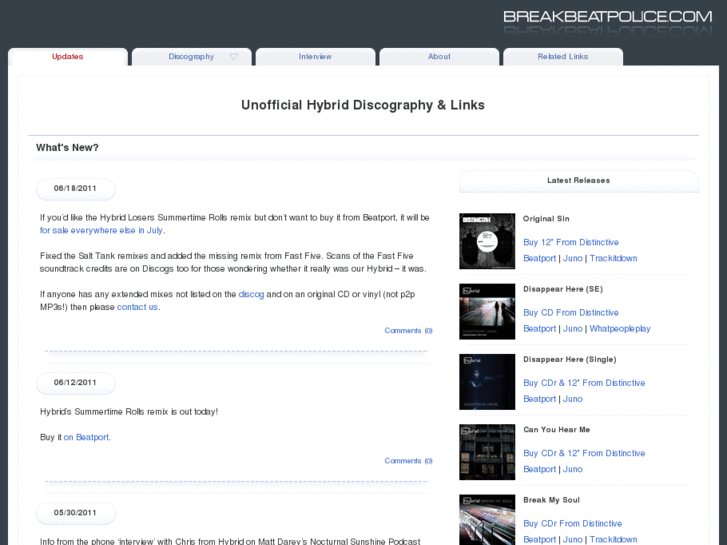This screenshot has height=545, width=727.
Task: Open Beatport link for Disappear Here (Single)
Action: (x=539, y=399)
